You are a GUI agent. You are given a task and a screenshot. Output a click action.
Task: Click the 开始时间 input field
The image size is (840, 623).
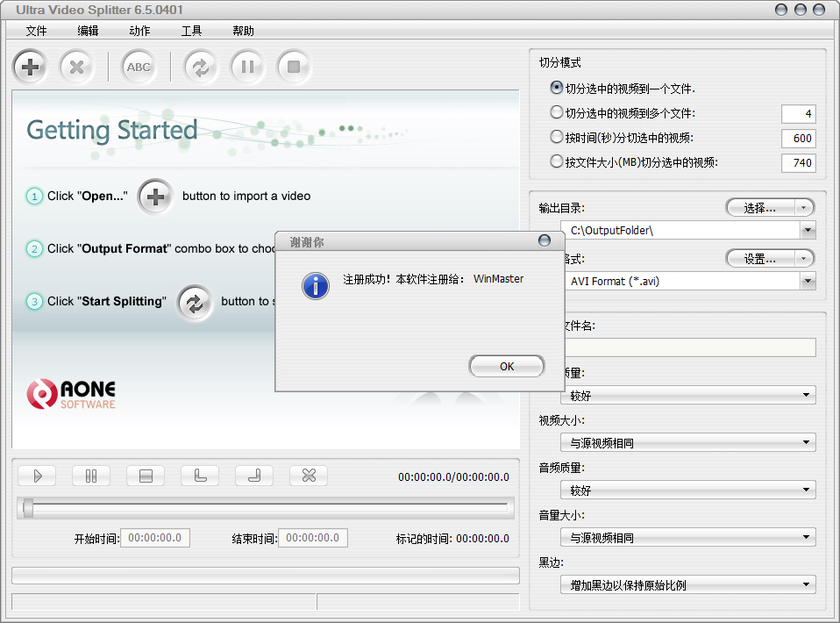click(x=155, y=538)
